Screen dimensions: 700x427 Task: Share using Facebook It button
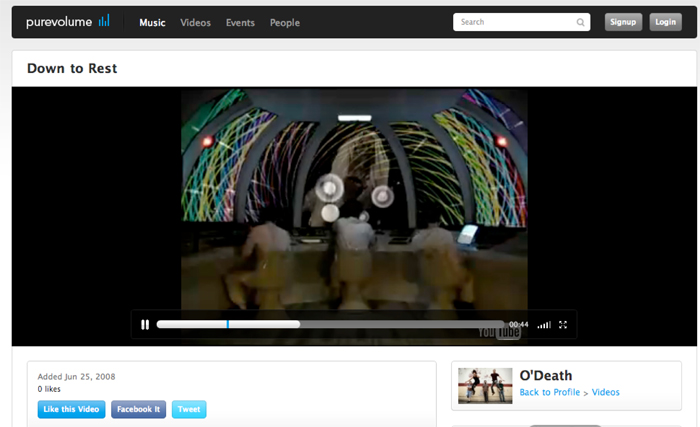point(138,409)
